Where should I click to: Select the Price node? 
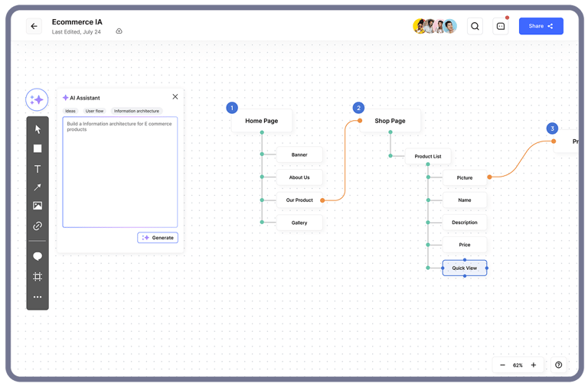[465, 245]
